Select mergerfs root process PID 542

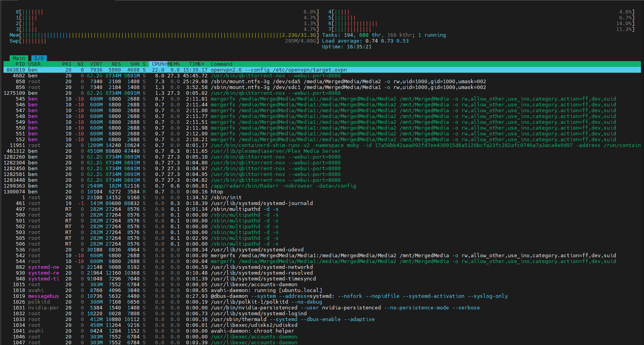[322, 256]
